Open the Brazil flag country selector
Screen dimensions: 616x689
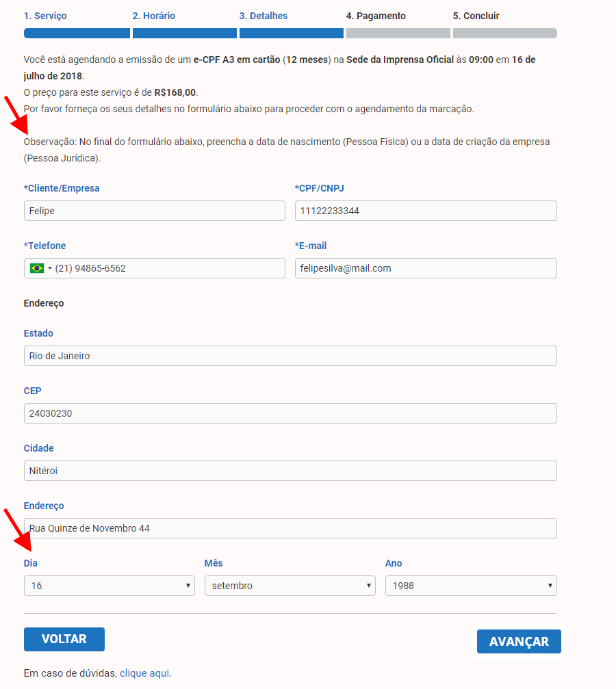40,268
